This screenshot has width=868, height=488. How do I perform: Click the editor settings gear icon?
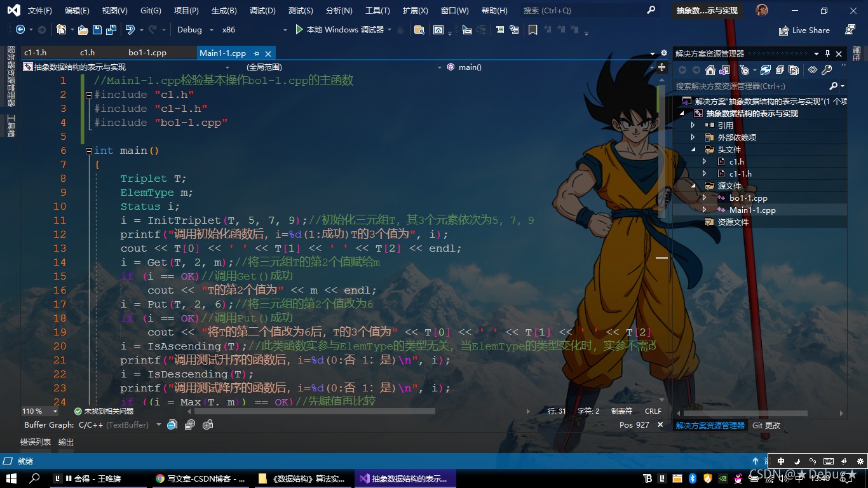(664, 53)
